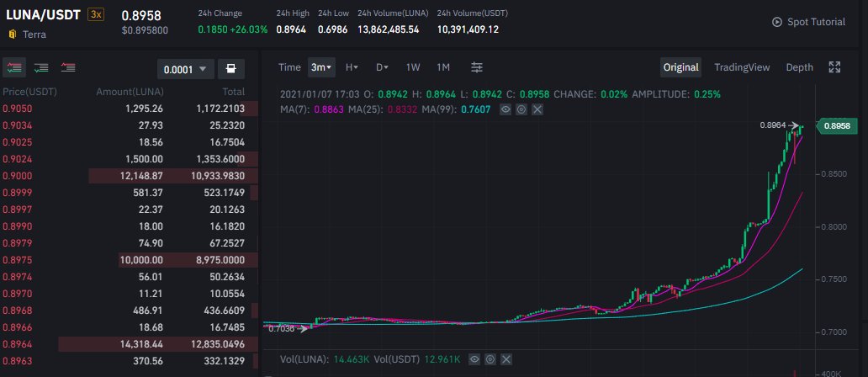Expand chart to fullscreen
The width and height of the screenshot is (868, 377).
[834, 67]
